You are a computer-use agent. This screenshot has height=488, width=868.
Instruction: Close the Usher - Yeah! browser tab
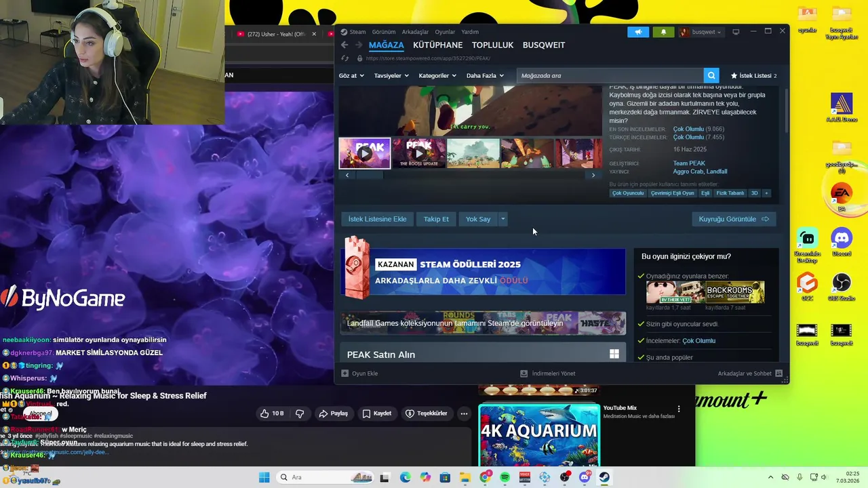coord(314,34)
